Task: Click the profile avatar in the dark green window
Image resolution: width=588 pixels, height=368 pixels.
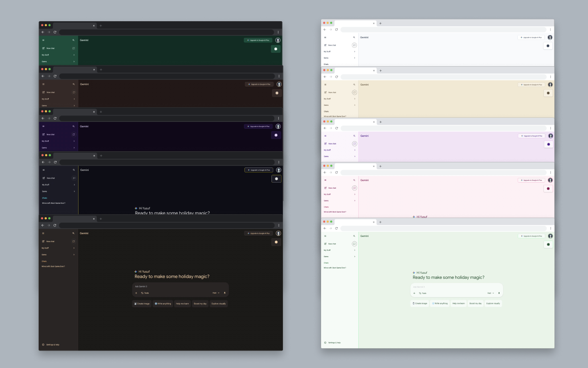Action: click(x=278, y=40)
